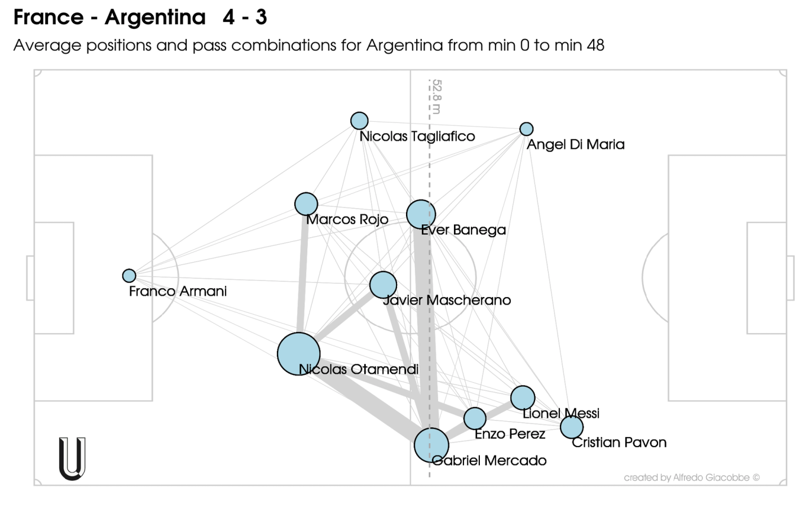The image size is (812, 517).
Task: Click the France - Argentina 4 - 3 title
Action: point(140,17)
